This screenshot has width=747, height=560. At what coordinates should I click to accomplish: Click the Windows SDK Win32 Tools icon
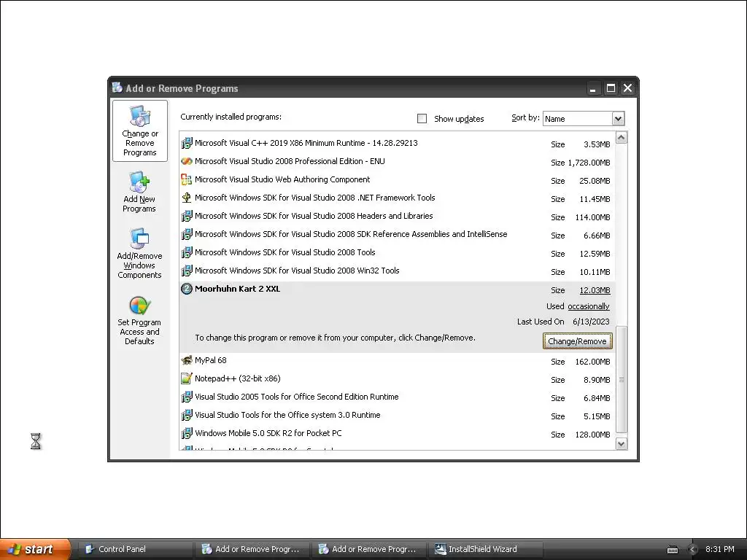[187, 271]
